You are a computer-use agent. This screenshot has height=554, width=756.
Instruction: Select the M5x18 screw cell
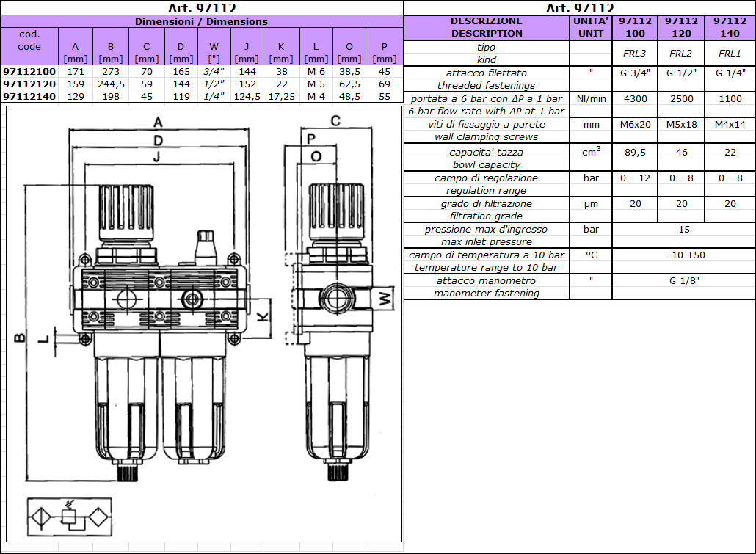[681, 125]
